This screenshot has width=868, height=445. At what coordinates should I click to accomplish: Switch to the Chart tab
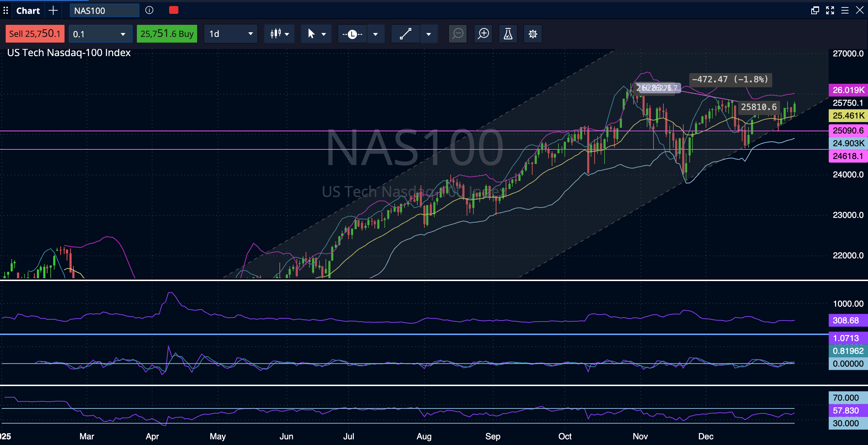[28, 10]
